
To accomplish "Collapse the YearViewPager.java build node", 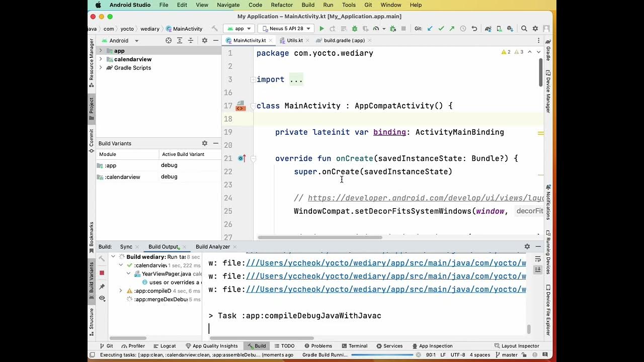I will pyautogui.click(x=129, y=274).
